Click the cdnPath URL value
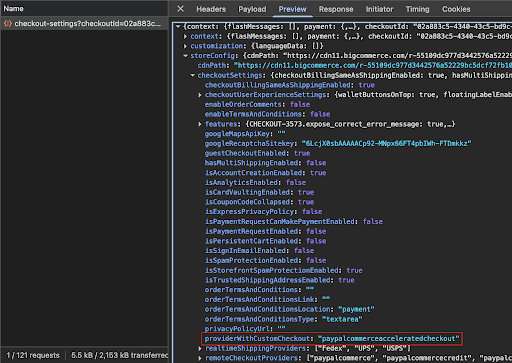The width and height of the screenshot is (512, 363). 373,65
